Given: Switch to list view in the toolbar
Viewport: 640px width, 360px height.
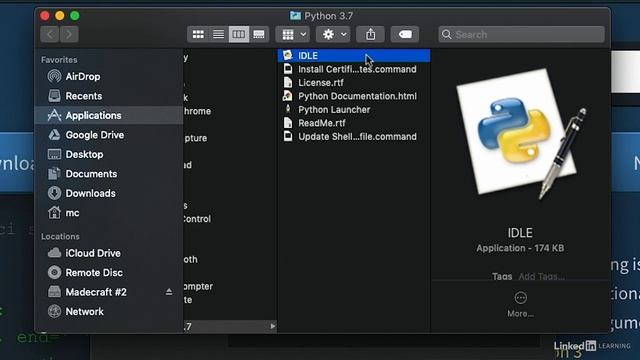Looking at the screenshot, I should 218,34.
